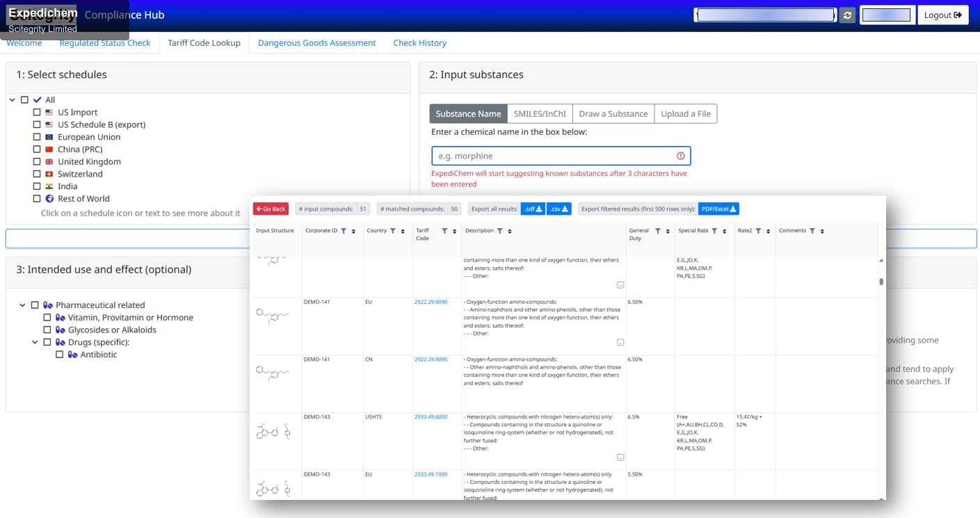Screen dimensions: 980x518
Task: Click the chemical name input field
Action: click(x=561, y=156)
